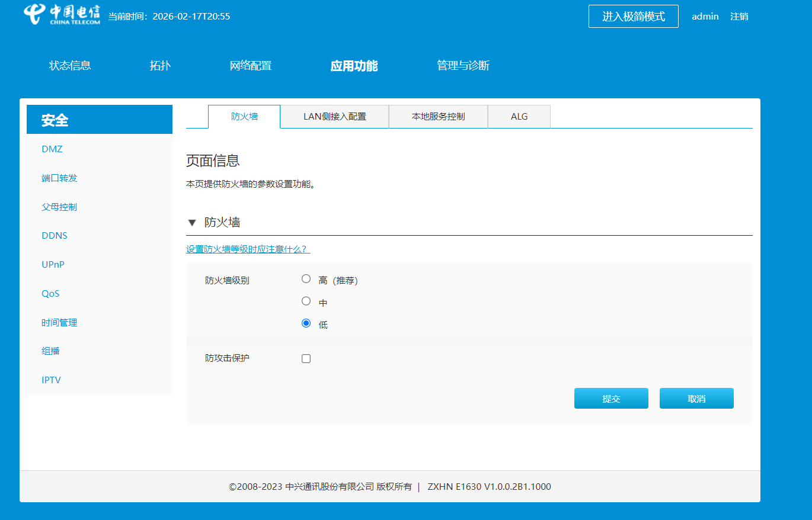This screenshot has height=520, width=812.
Task: Open the 本地服务控制 tab
Action: coord(438,117)
